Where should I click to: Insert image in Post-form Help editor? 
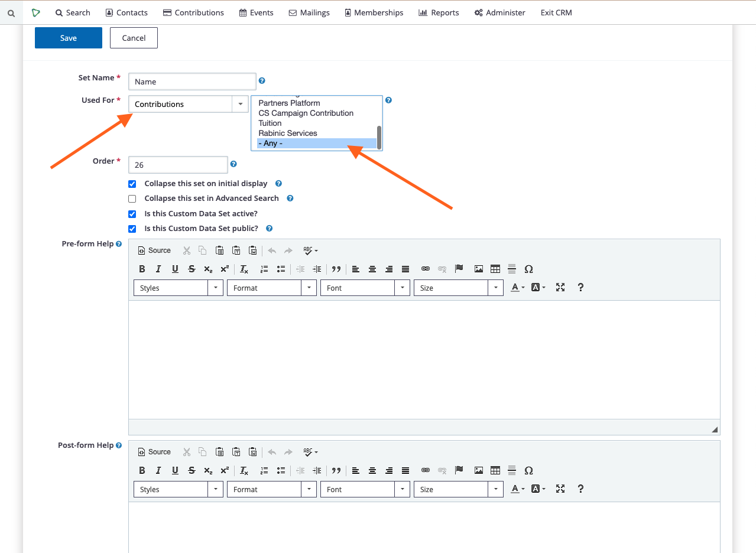coord(479,470)
